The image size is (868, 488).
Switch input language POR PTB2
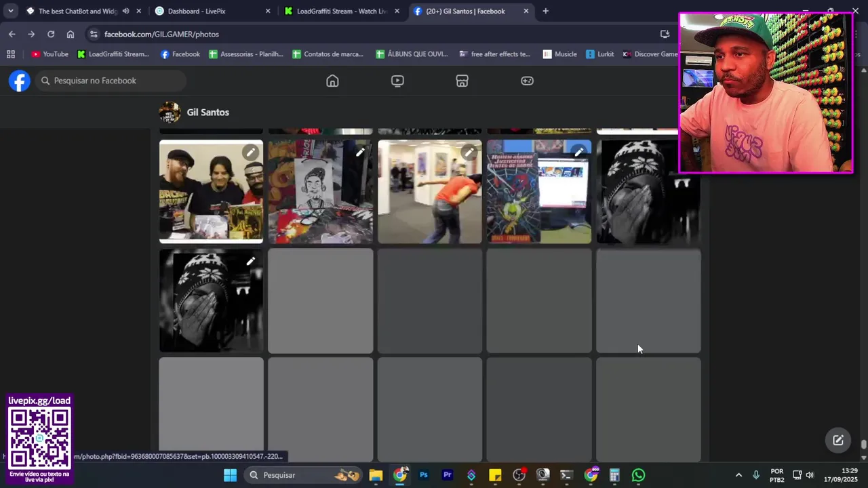(776, 475)
